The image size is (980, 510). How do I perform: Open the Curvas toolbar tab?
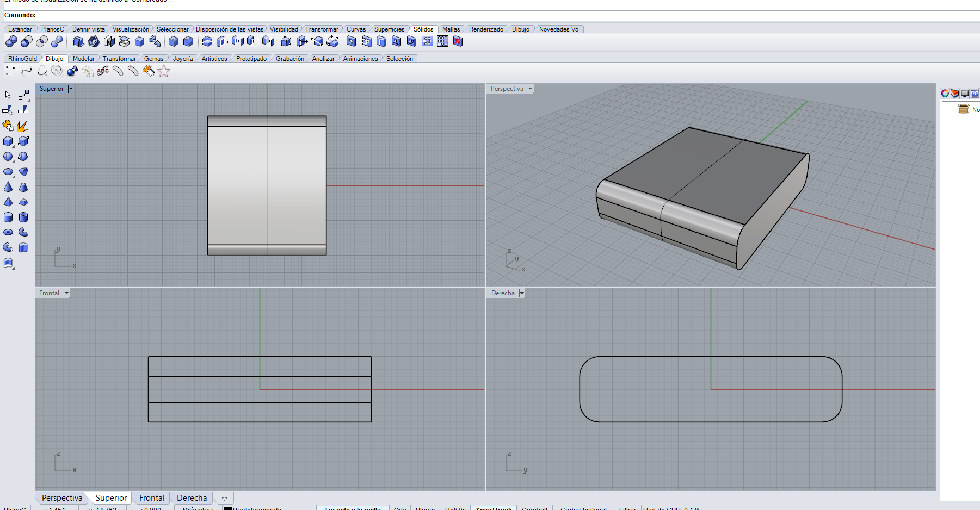[x=356, y=29]
